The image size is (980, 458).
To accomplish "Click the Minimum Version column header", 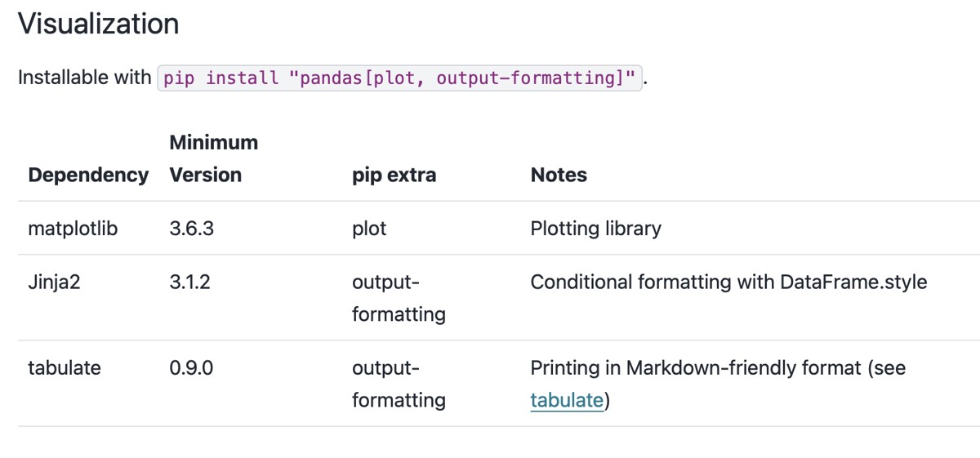I will [x=213, y=158].
